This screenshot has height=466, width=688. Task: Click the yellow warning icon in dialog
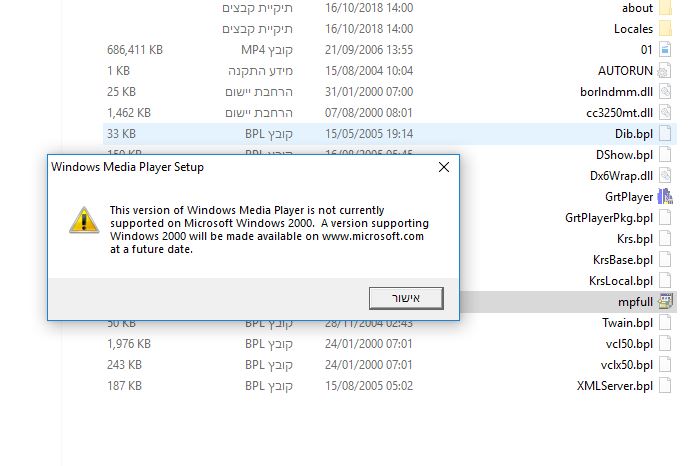[84, 220]
